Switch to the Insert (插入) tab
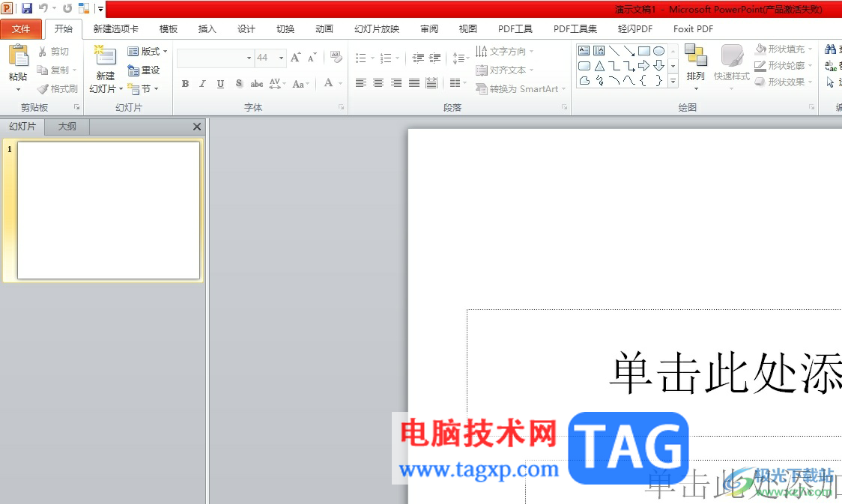The image size is (842, 504). (x=207, y=29)
